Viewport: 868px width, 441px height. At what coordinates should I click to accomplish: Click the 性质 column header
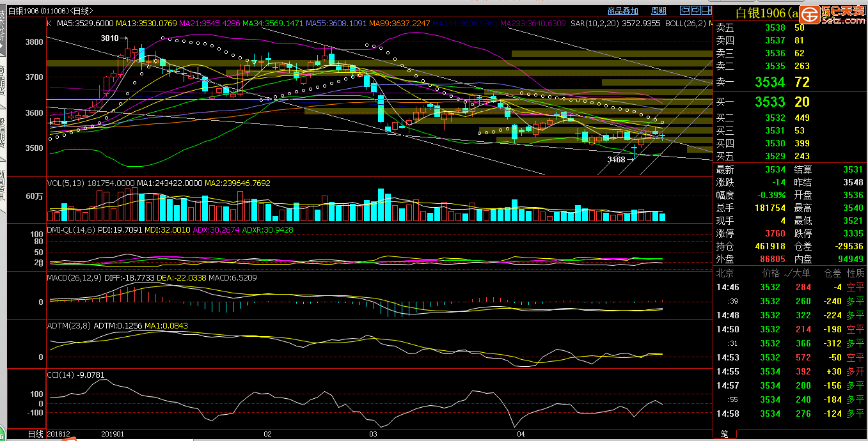(855, 273)
